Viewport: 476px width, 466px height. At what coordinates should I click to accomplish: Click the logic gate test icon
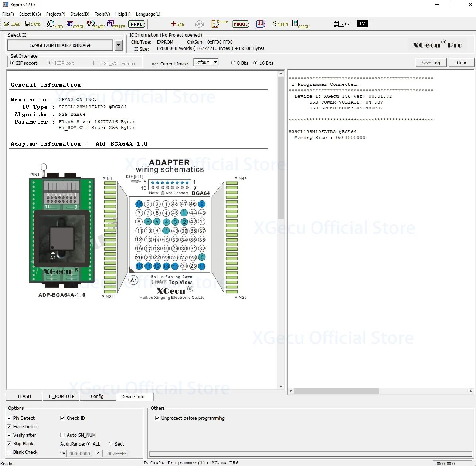pyautogui.click(x=342, y=24)
